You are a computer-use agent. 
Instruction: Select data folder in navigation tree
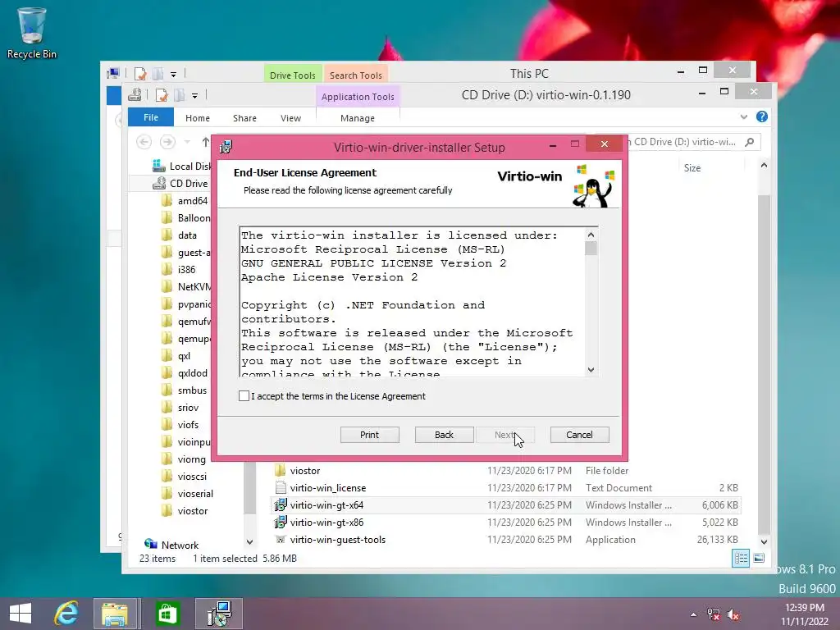pos(179,235)
